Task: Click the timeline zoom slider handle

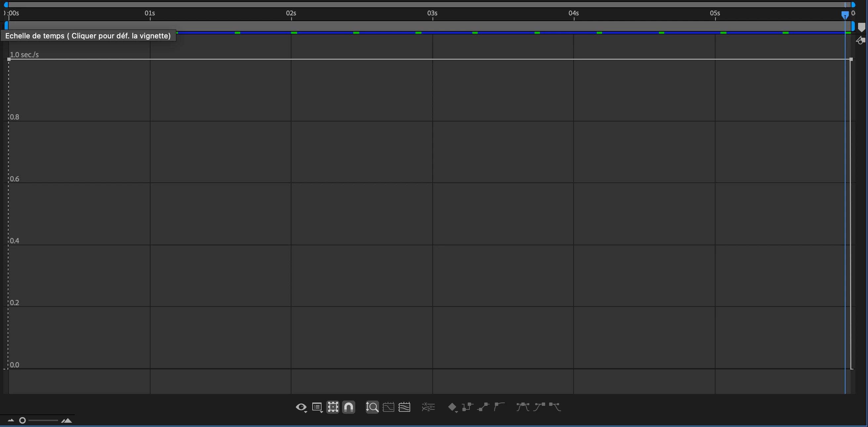Action: [x=22, y=420]
